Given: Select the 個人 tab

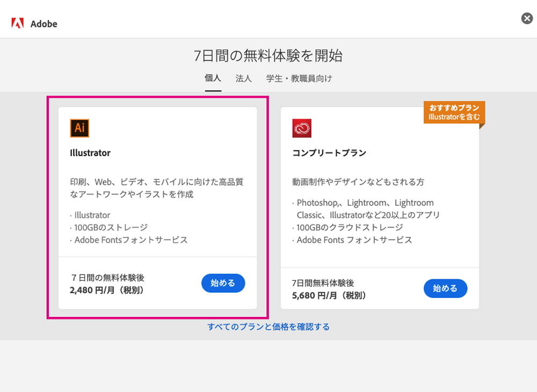Looking at the screenshot, I should tap(213, 78).
